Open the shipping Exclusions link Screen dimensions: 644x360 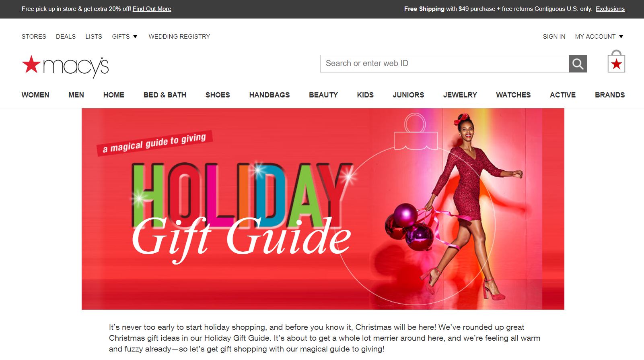(x=610, y=9)
